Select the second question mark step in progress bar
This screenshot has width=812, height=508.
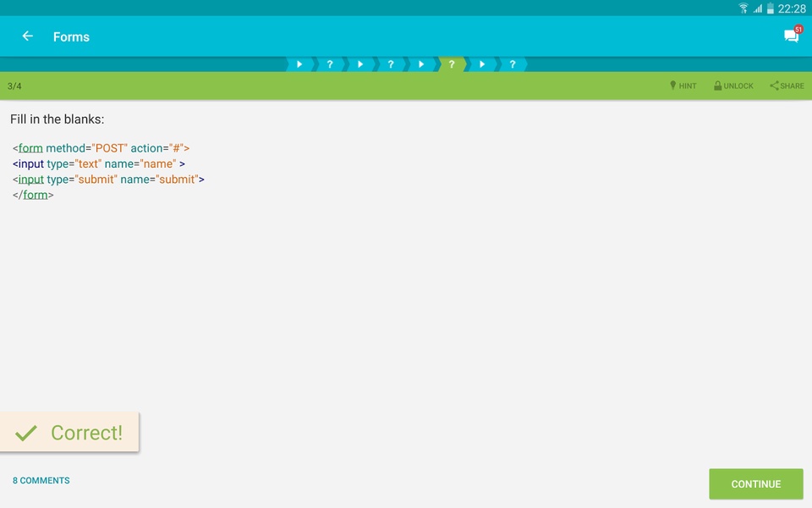391,64
